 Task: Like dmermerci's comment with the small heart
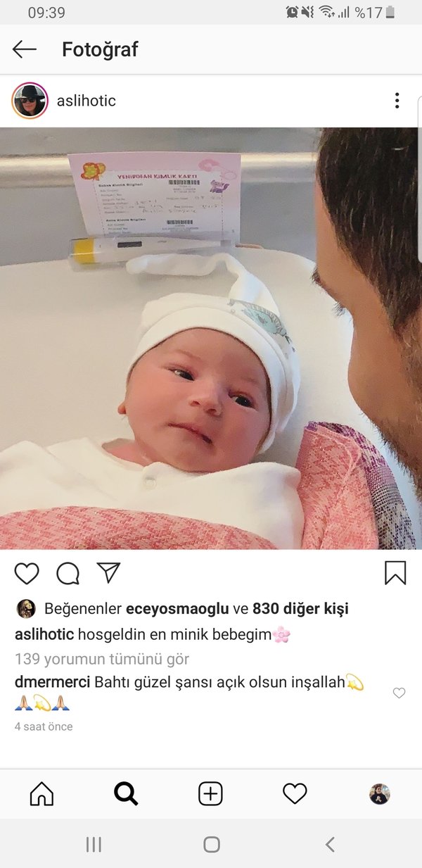tap(399, 693)
